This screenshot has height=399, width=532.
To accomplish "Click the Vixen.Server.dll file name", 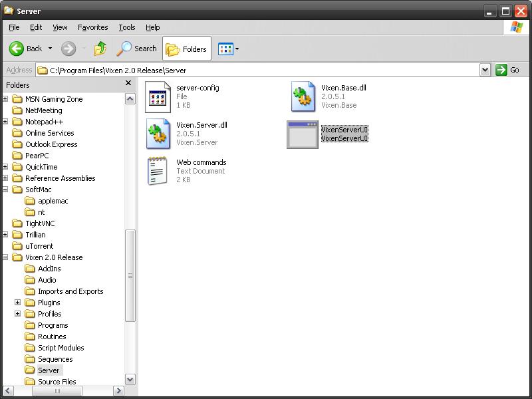I will [202, 125].
